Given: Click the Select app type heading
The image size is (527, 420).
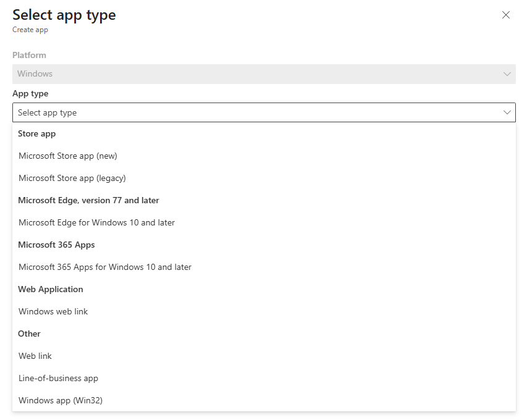Looking at the screenshot, I should (x=64, y=15).
